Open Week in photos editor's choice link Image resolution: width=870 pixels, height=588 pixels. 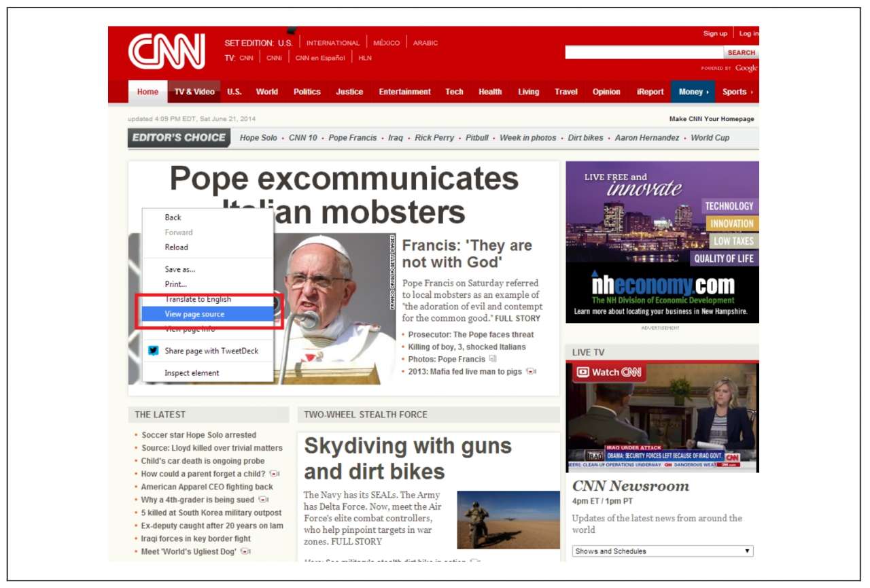point(528,137)
